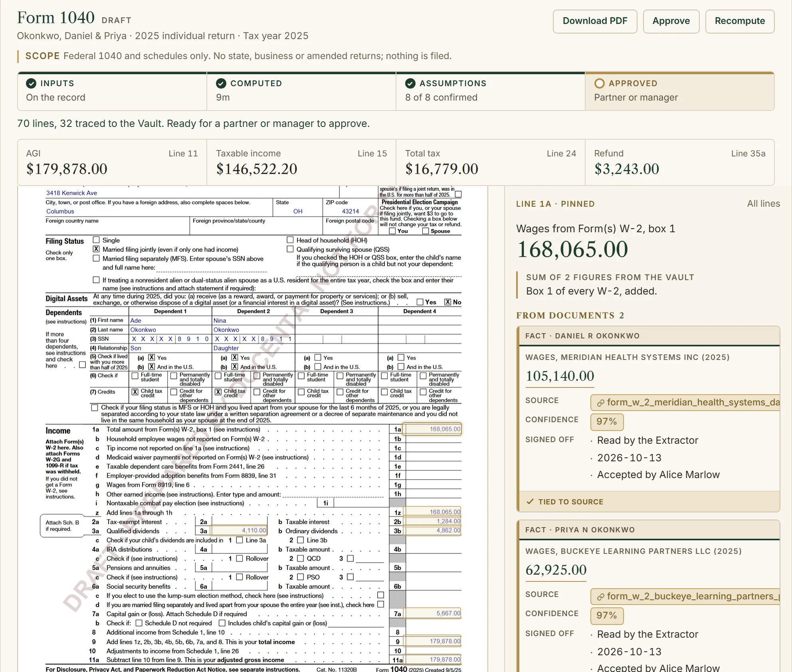Check the Qualifying surviving spouse (QSS) box
792x672 pixels.
290,249
